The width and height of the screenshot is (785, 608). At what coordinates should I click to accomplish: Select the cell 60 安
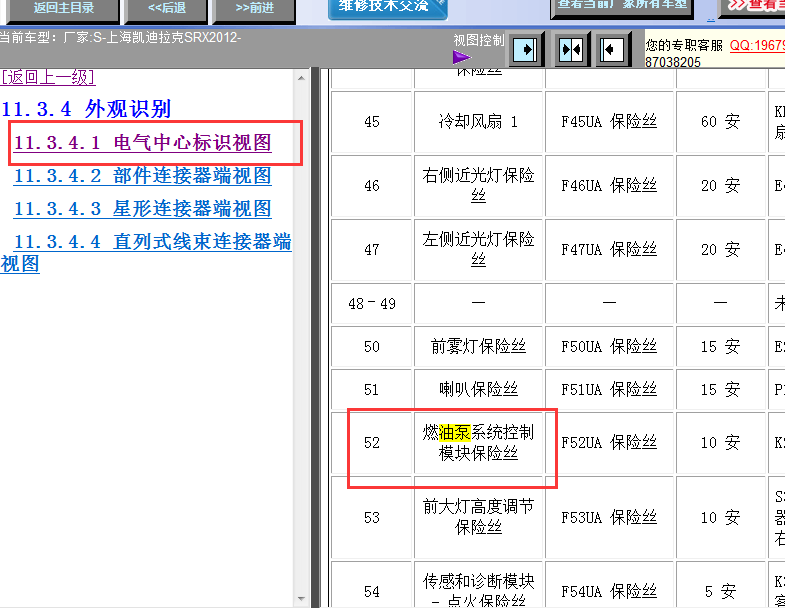720,122
